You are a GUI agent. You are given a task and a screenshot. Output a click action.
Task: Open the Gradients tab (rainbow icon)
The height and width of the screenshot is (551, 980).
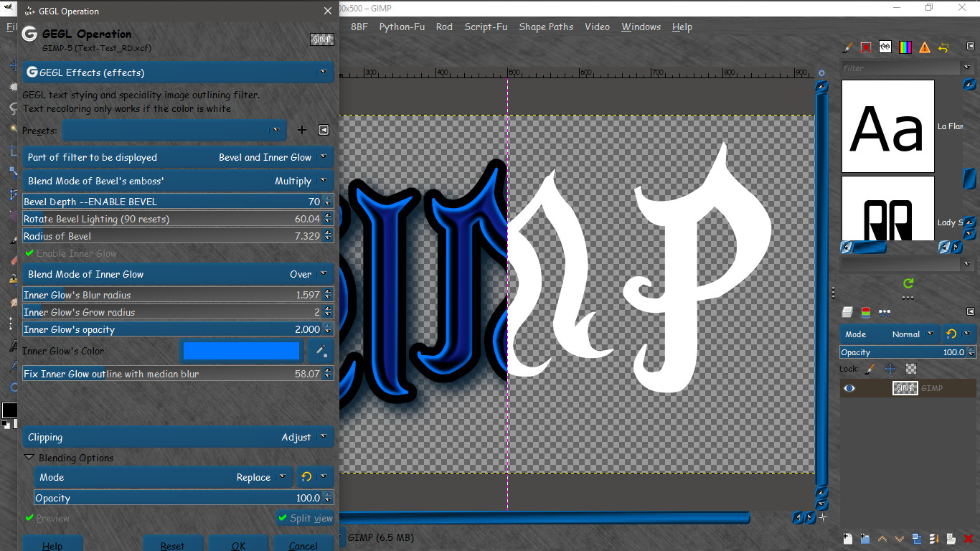point(905,47)
